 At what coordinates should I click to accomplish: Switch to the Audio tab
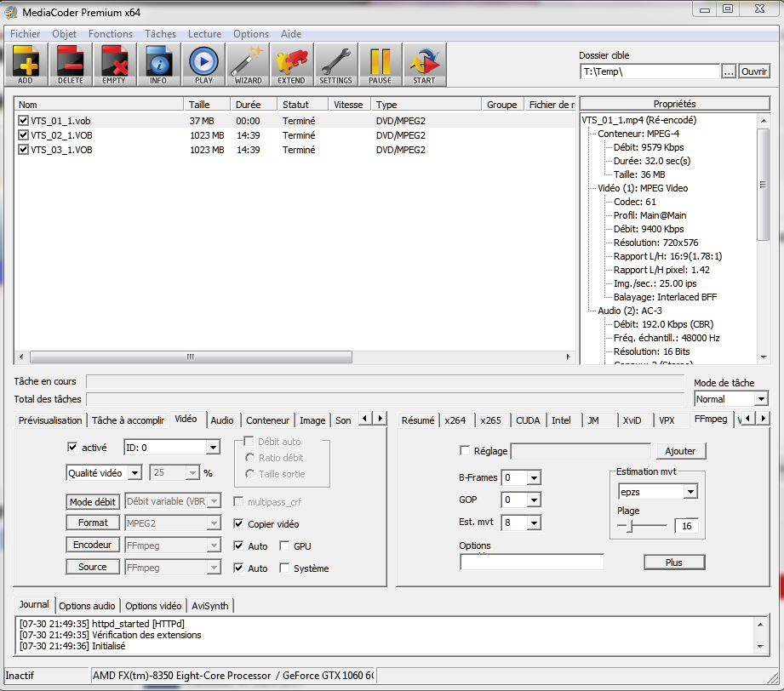222,420
